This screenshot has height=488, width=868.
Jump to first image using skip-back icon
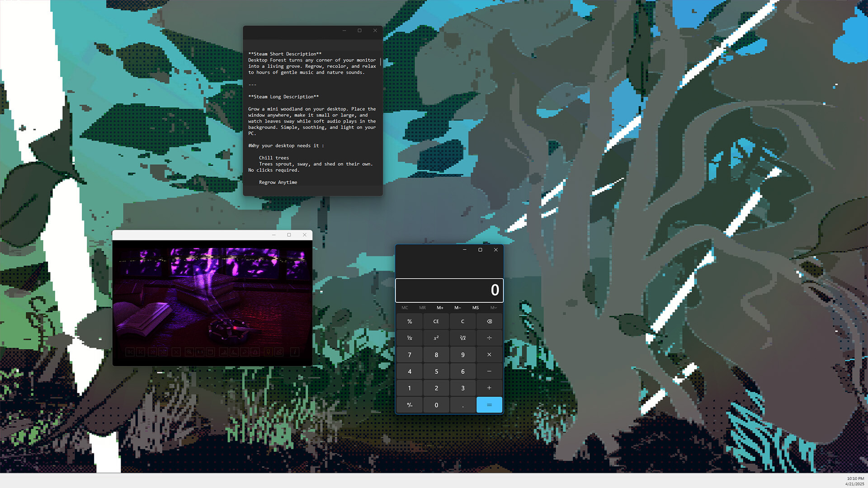tap(130, 352)
